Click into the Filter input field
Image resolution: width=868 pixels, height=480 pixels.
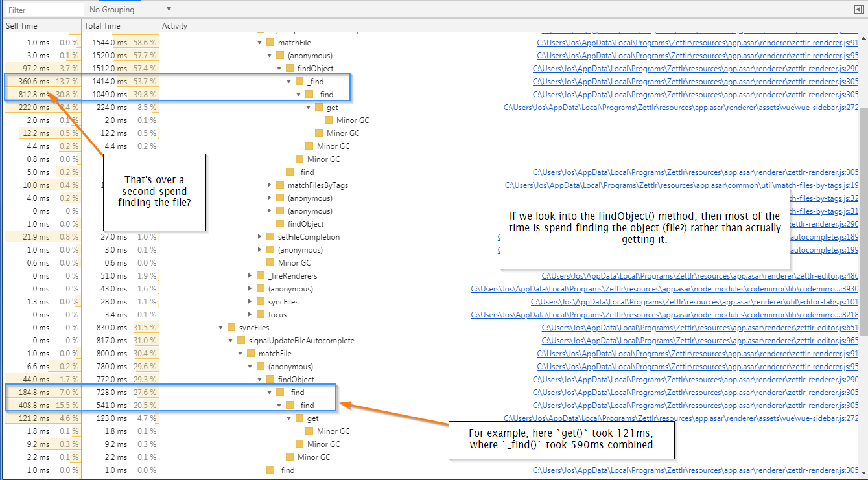coord(44,10)
